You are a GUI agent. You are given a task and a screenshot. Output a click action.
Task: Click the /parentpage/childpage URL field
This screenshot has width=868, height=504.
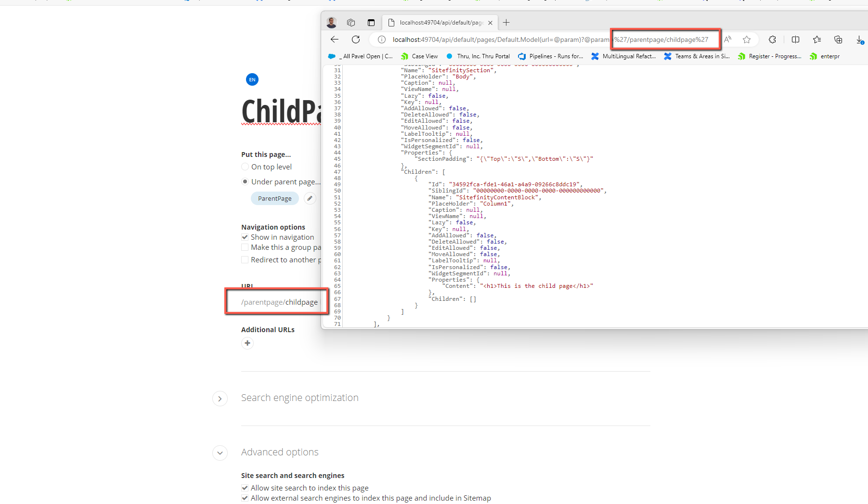tap(280, 302)
